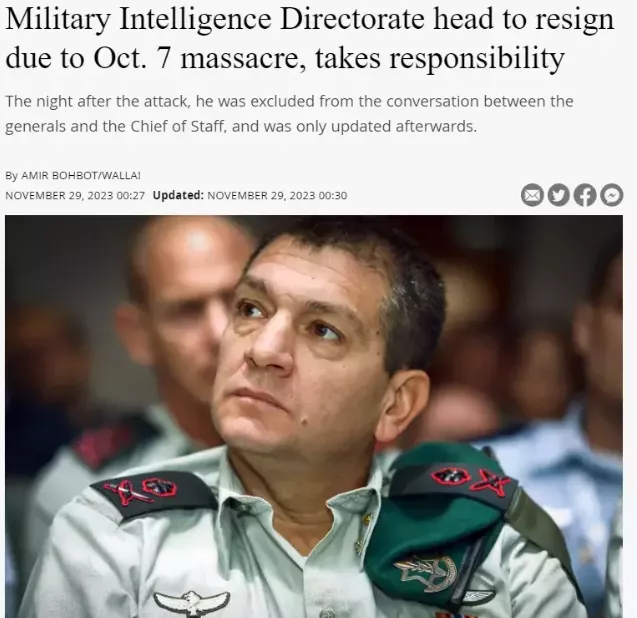The width and height of the screenshot is (637, 618).
Task: Open the author byline AMIR BOHBOT/WALLA!
Action: [x=80, y=176]
